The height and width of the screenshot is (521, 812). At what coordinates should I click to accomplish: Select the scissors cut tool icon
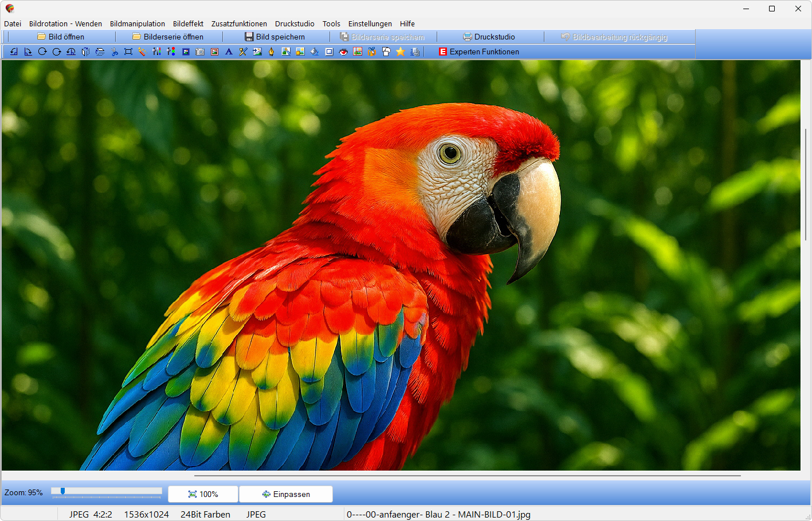point(114,52)
